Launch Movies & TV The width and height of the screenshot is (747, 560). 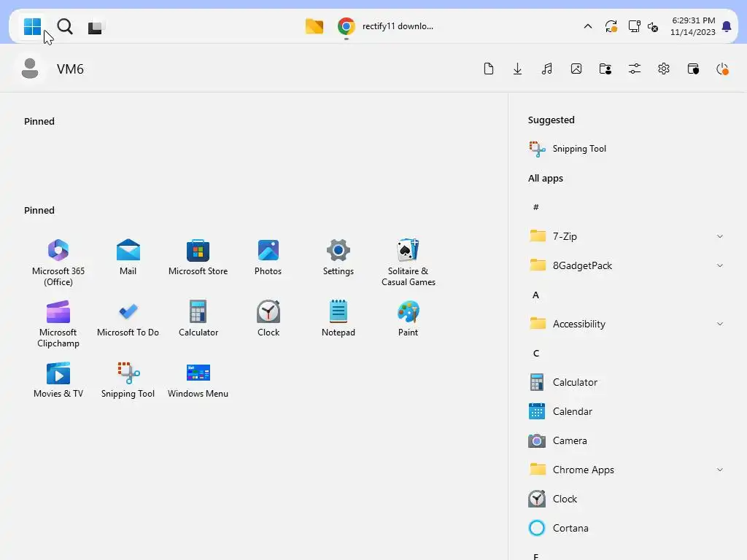pos(58,380)
